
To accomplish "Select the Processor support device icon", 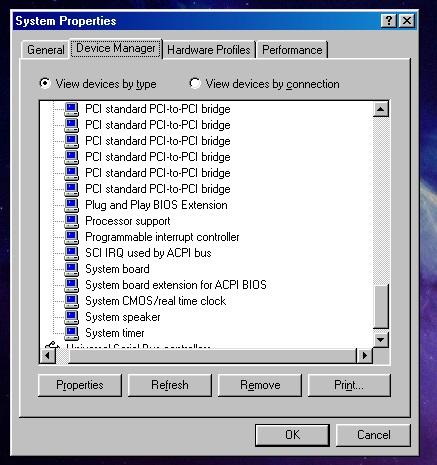I will [x=71, y=221].
